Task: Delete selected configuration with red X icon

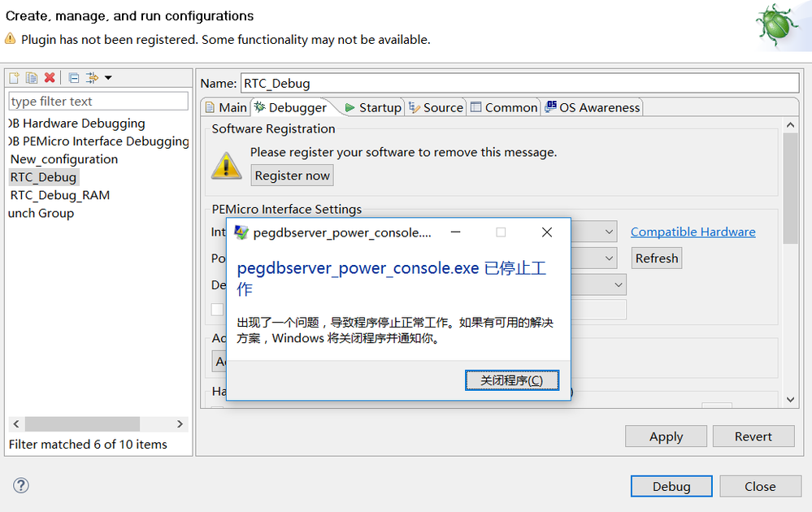Action: pyautogui.click(x=50, y=78)
